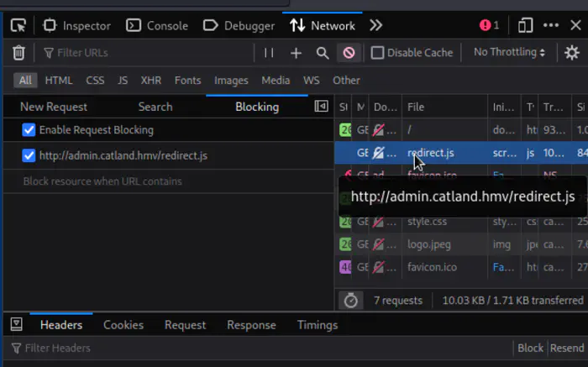Screen dimensions: 588x367
Task: Toggle responsive design mode icon
Action: (x=526, y=25)
